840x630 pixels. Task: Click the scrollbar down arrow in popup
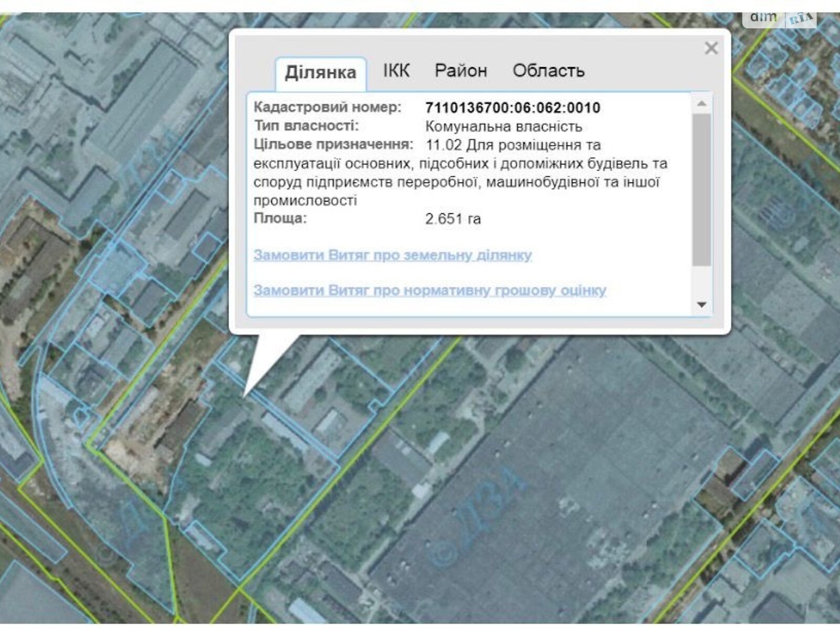tap(701, 304)
